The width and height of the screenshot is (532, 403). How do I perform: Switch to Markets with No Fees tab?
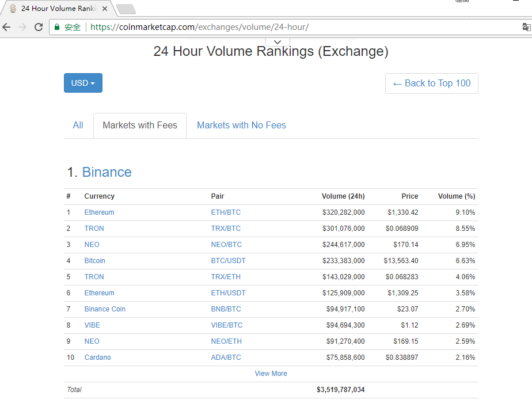(241, 125)
